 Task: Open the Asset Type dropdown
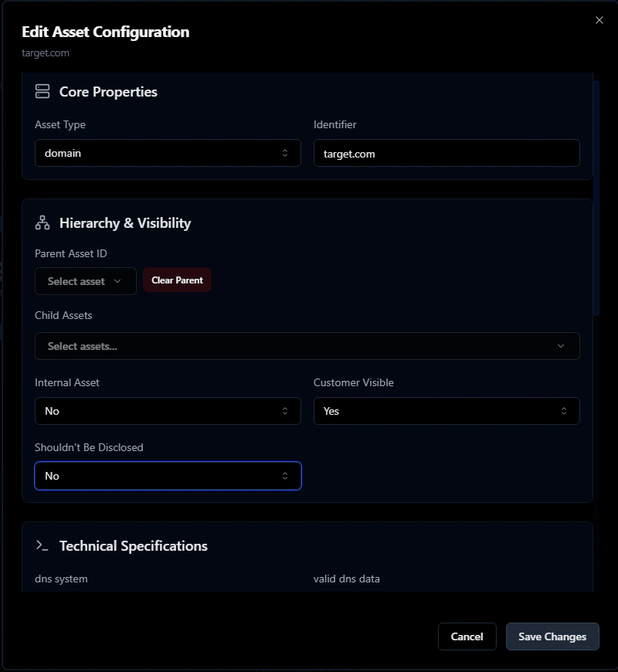coord(168,153)
